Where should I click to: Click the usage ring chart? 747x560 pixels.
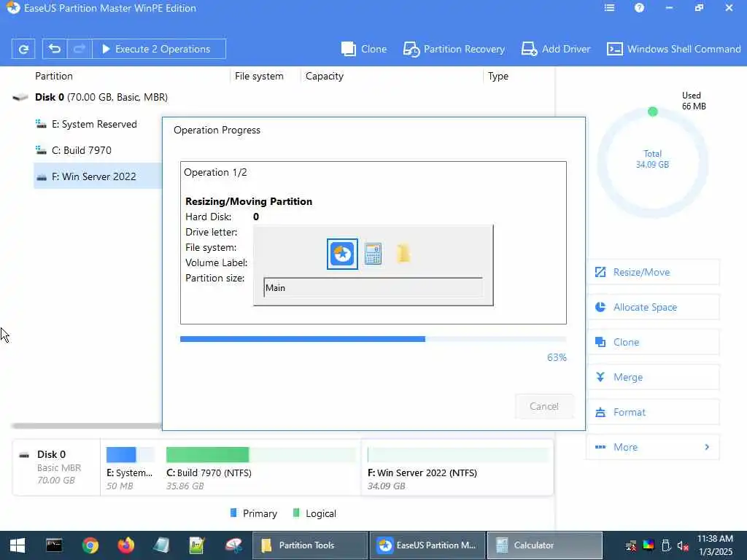pos(652,163)
